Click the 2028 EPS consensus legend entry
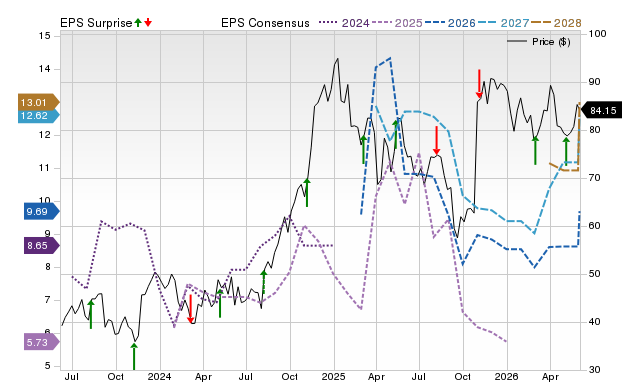This screenshot has height=382, width=640. (556, 23)
